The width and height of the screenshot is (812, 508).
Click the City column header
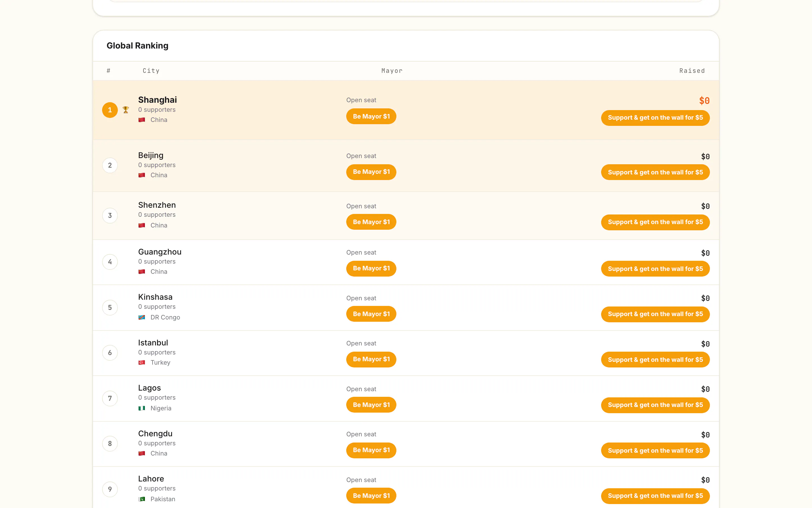[151, 71]
